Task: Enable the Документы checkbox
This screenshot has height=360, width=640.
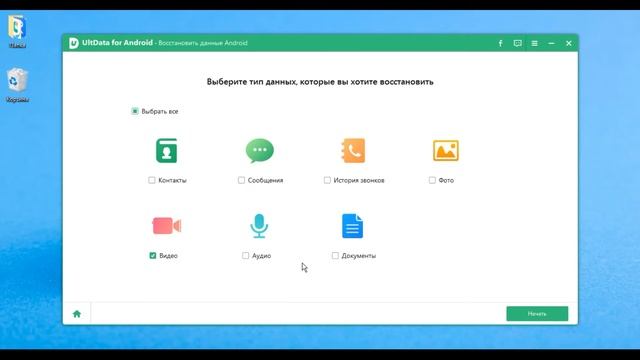Action: point(335,256)
